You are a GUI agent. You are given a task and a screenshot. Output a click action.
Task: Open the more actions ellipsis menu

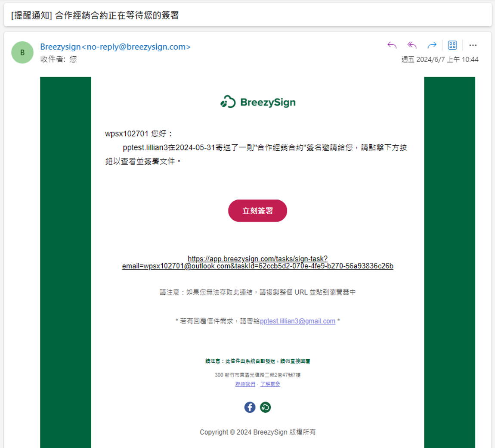[x=473, y=45]
